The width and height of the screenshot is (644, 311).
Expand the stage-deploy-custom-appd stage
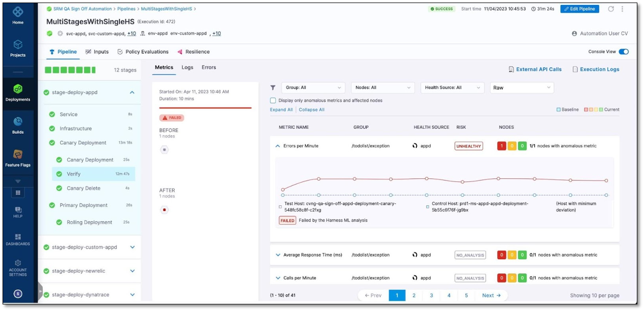(132, 247)
